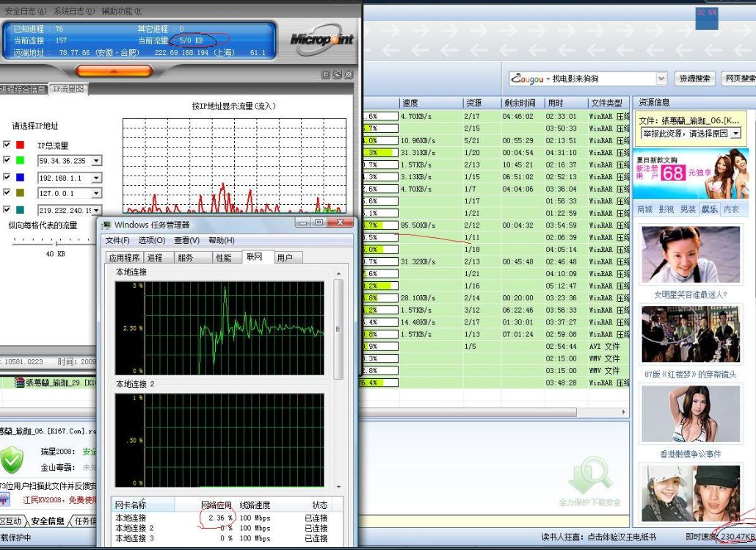Open the 查看(V) menu in Task Manager
Image resolution: width=756 pixels, height=550 pixels.
point(186,240)
